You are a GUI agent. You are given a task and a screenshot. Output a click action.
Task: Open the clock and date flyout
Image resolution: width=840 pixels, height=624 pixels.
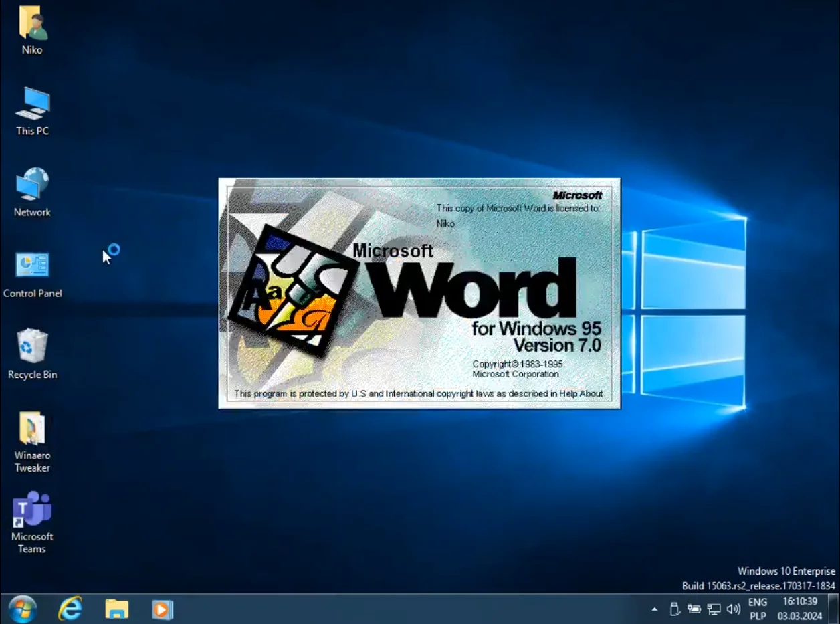(800, 609)
